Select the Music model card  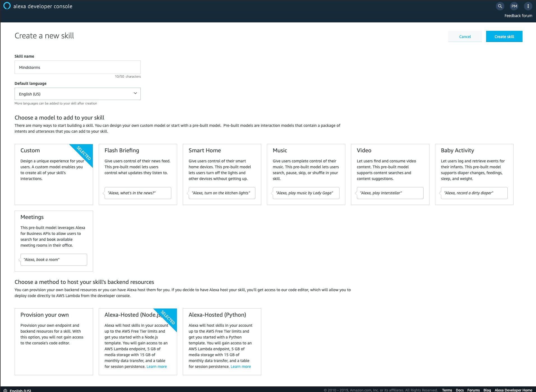306,174
